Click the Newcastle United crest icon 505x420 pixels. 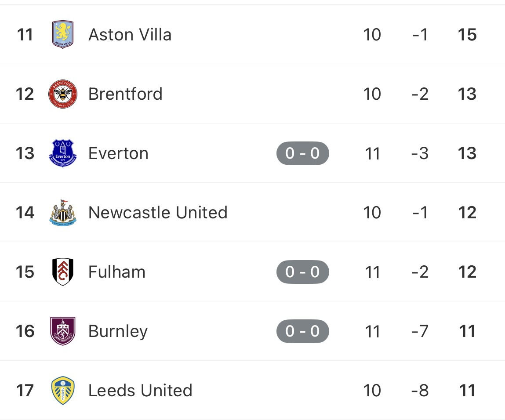pos(63,213)
